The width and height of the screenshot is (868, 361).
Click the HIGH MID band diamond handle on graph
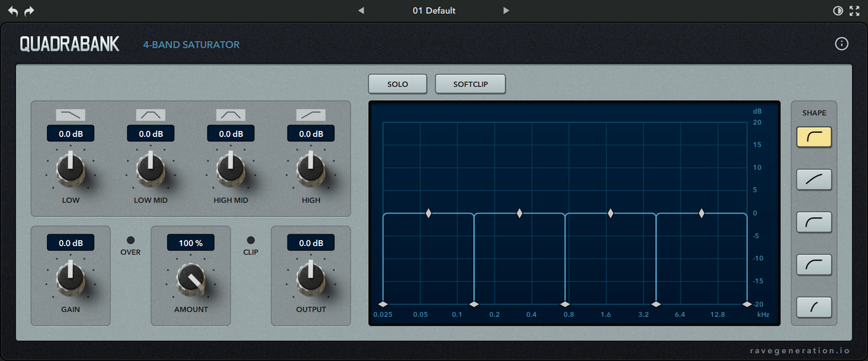(x=610, y=213)
